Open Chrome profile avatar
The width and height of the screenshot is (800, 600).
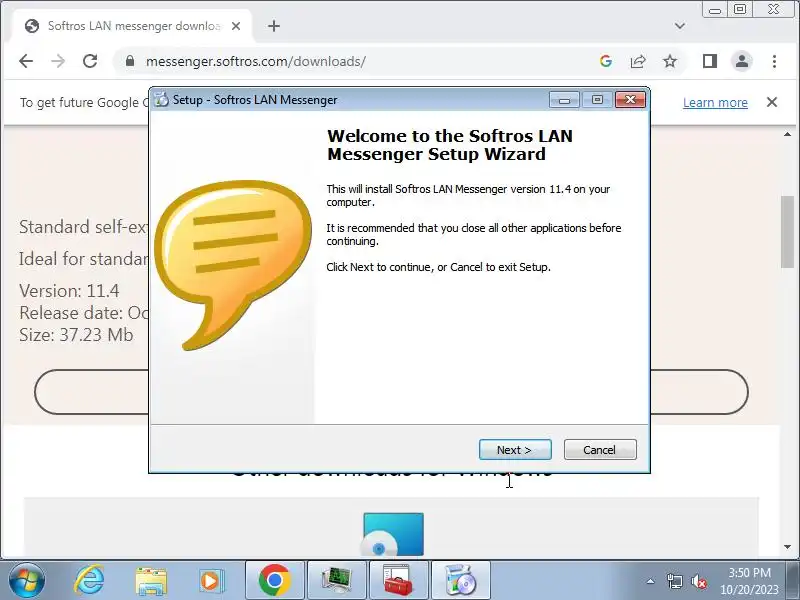(x=742, y=61)
